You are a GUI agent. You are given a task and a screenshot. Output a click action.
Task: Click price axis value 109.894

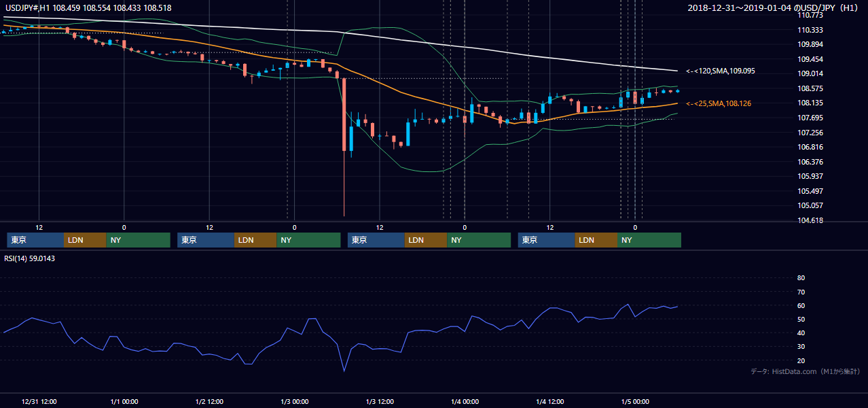coord(810,44)
